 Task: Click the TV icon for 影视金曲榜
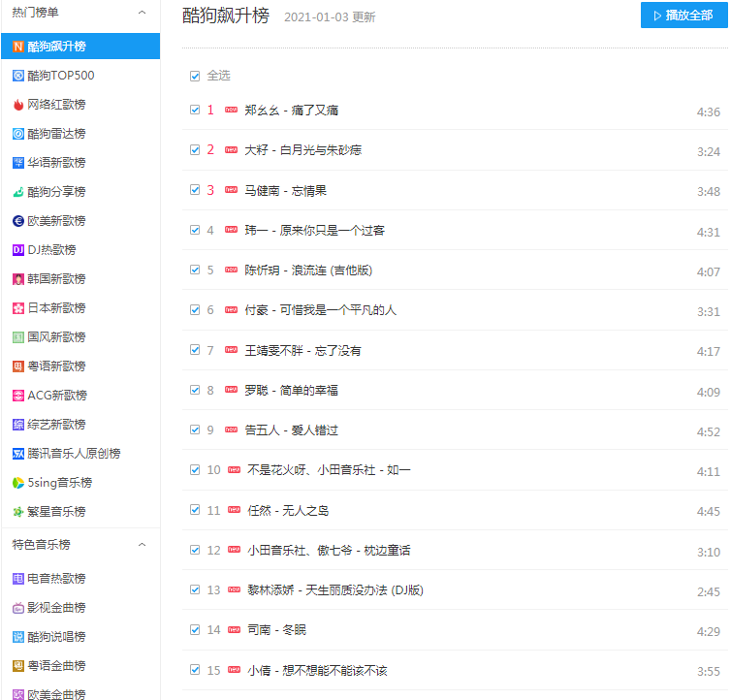[x=17, y=608]
